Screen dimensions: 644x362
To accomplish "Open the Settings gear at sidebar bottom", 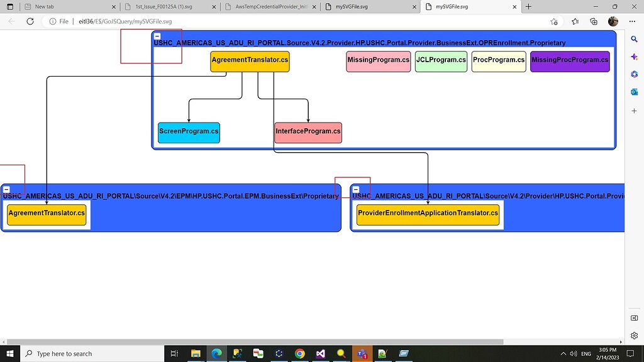I will (634, 335).
